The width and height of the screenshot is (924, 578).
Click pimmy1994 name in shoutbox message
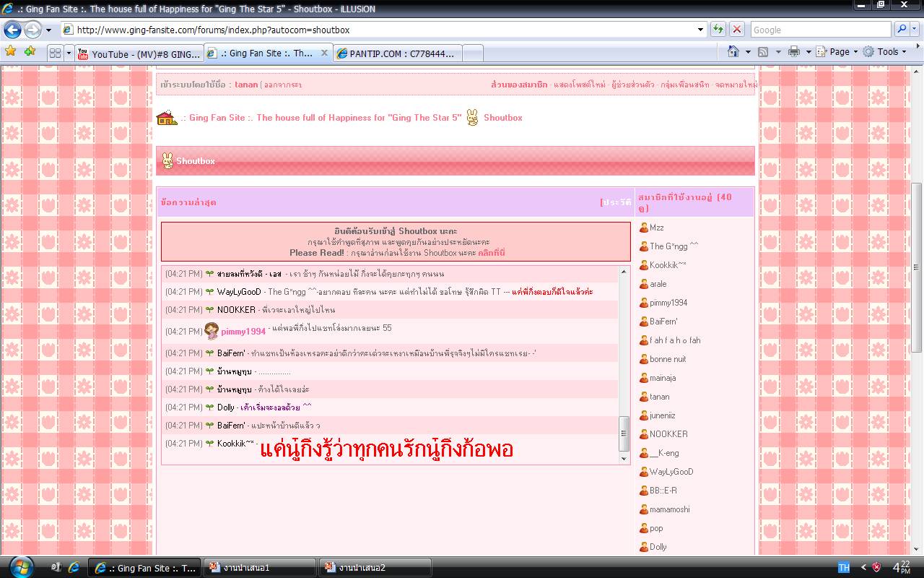243,331
